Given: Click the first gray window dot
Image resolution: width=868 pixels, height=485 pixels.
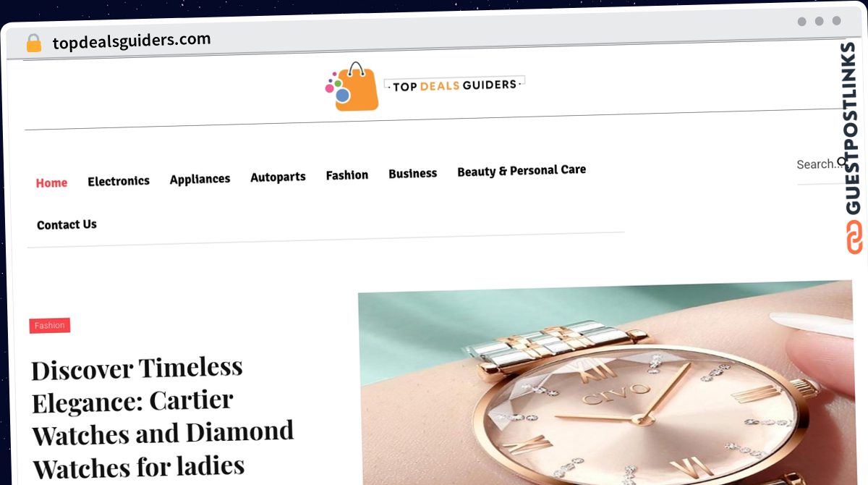Looking at the screenshot, I should click(x=801, y=21).
